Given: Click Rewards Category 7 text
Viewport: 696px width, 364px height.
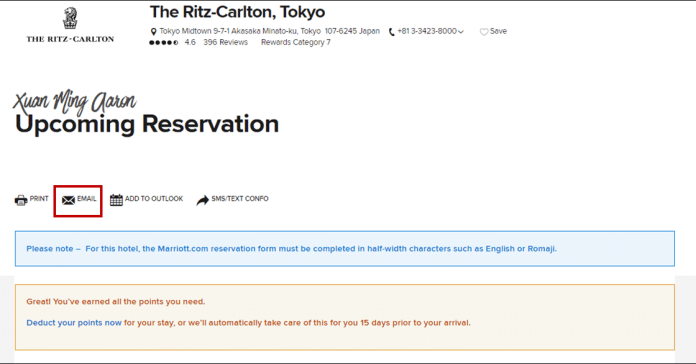Looking at the screenshot, I should tap(296, 42).
